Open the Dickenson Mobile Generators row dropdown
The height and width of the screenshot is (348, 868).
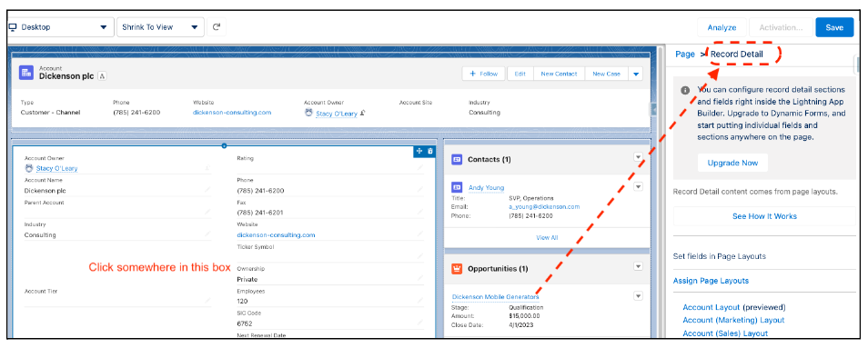pos(638,296)
